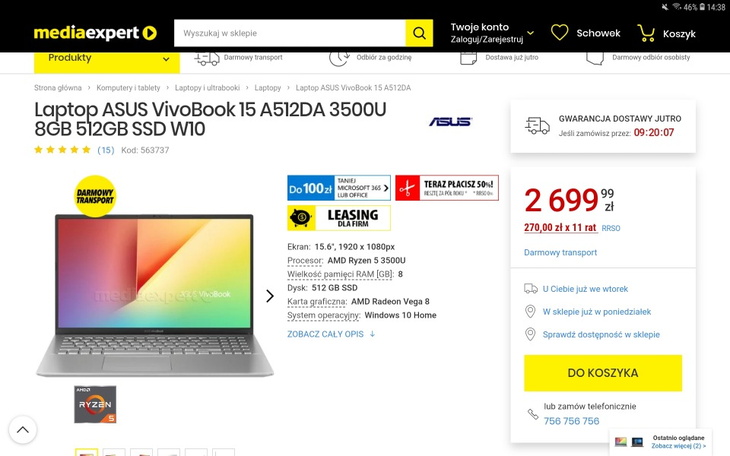Click the yellow search magnifier button

coord(419,33)
